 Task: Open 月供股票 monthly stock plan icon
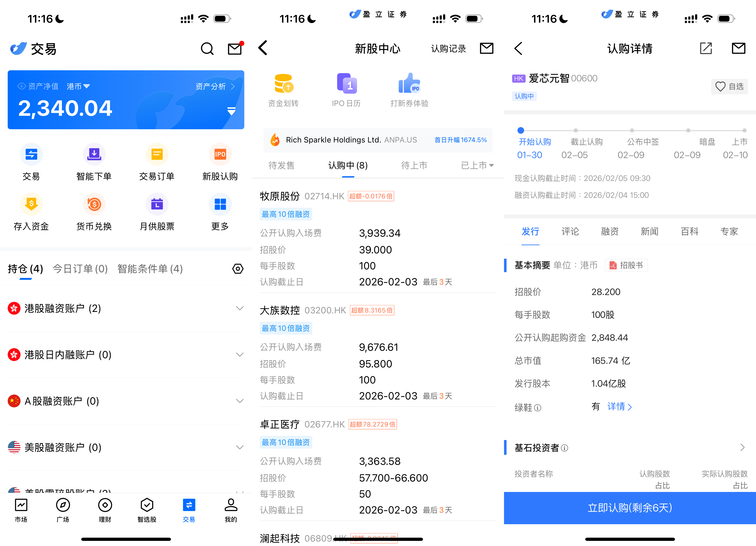(157, 204)
